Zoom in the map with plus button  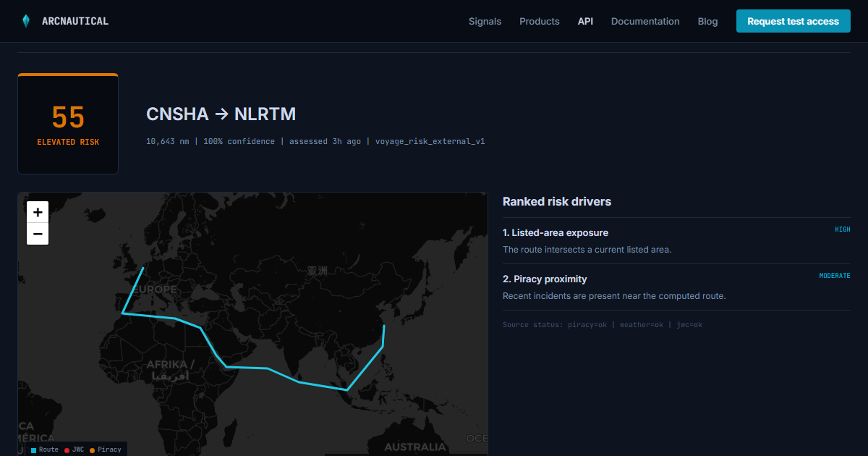(38, 212)
